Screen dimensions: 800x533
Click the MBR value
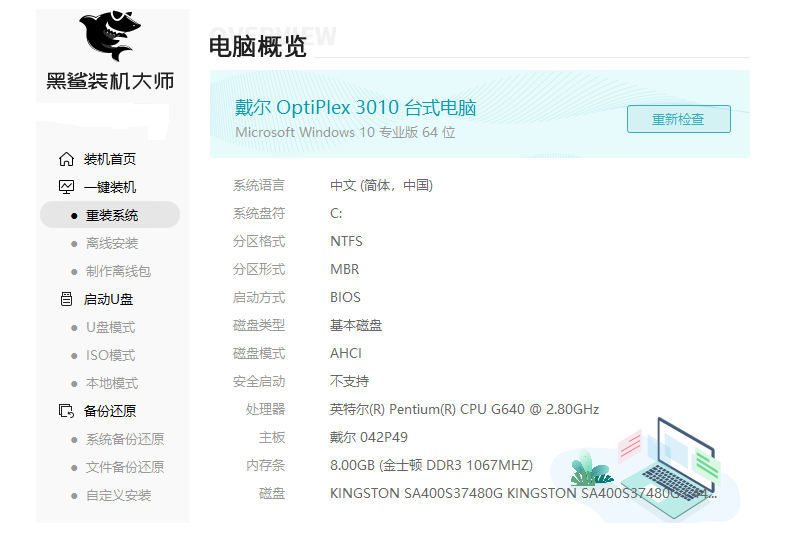344,269
